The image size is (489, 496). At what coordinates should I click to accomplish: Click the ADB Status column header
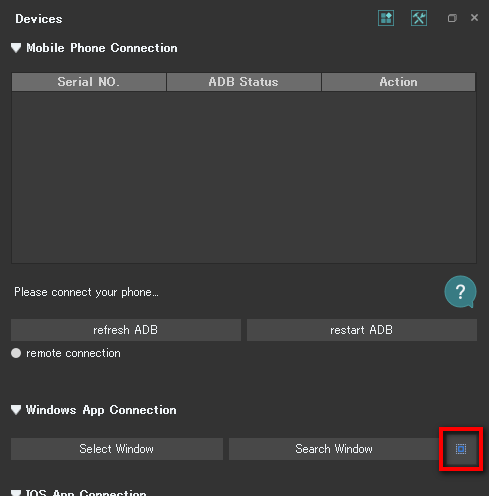244,82
